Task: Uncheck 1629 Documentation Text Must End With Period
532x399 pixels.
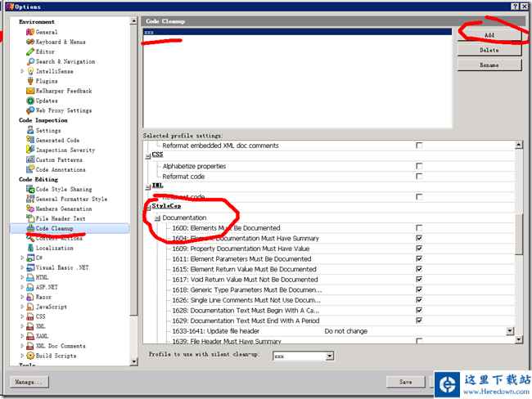Action: click(419, 321)
